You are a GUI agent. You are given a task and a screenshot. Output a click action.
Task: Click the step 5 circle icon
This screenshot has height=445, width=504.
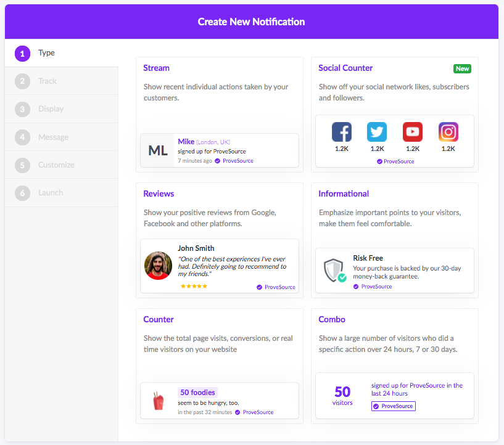22,165
